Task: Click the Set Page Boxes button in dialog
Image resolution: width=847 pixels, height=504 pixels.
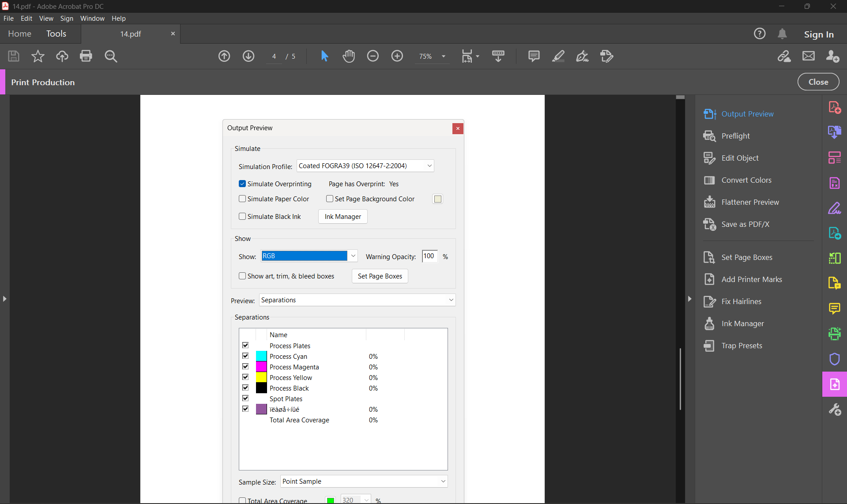Action: tap(380, 276)
